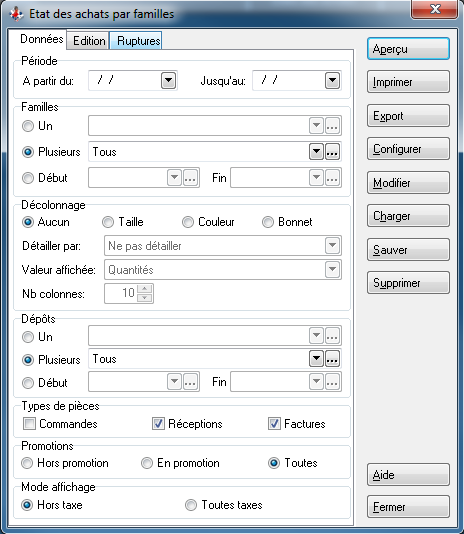Open calendar for 'Jusqu'au' date
The width and height of the screenshot is (464, 534).
click(332, 81)
